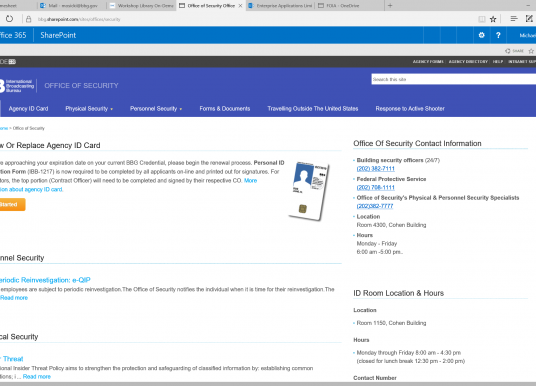Open the Insider Threat heading link
Image resolution: width=536 pixels, height=386 pixels.
(12, 359)
